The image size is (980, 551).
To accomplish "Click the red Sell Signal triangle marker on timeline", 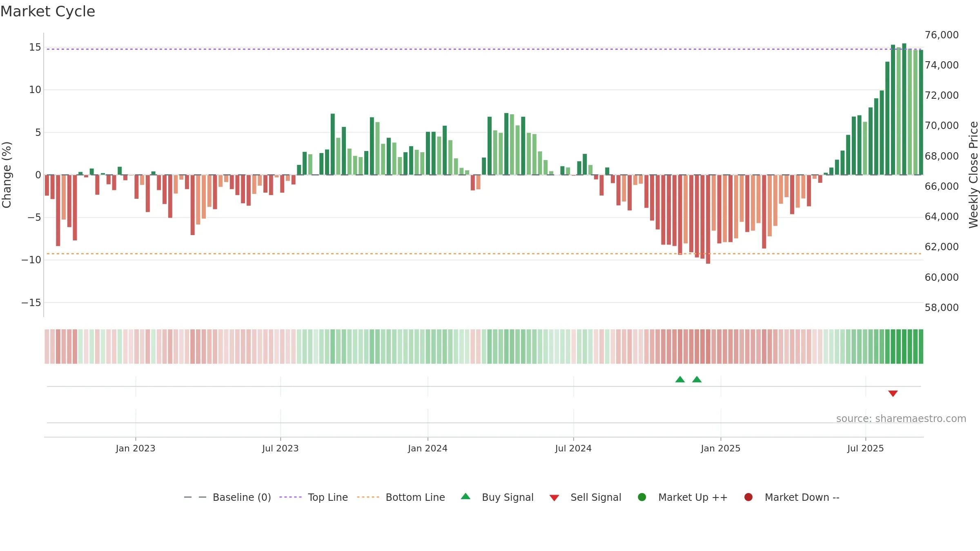I will [x=893, y=393].
